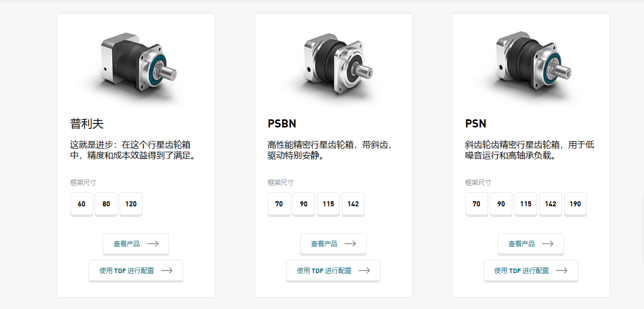Select frame size 190 under PSN

pos(575,204)
